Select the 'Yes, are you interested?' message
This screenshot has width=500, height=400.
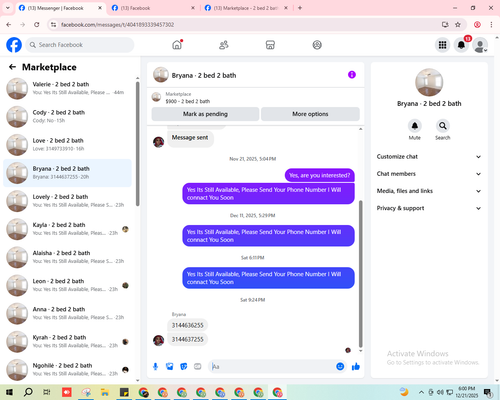(x=319, y=175)
